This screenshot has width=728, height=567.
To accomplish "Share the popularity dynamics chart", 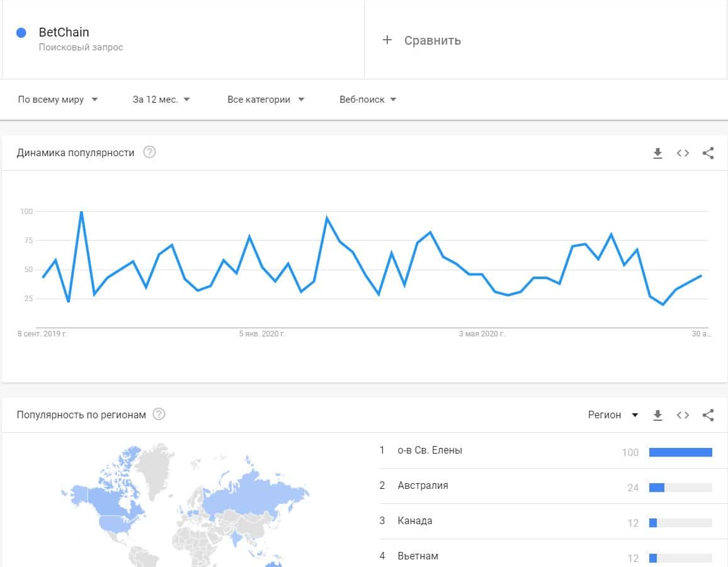I will point(708,153).
